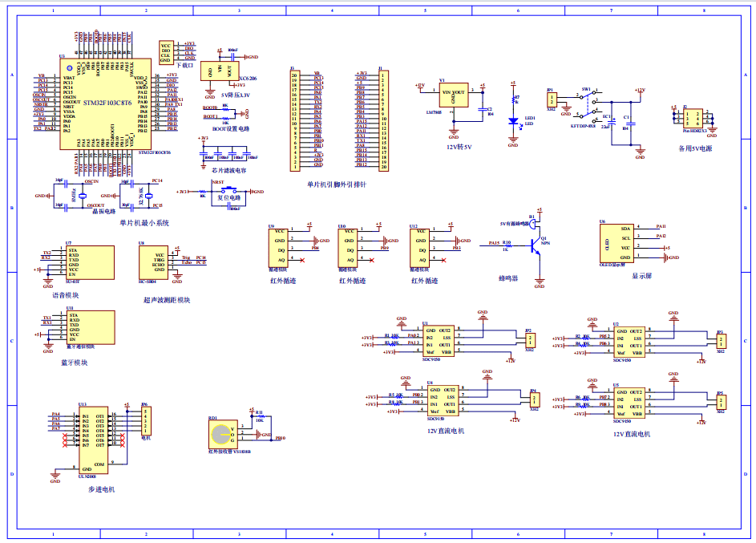
Task: Select the U1 motor driver chip
Action: click(439, 341)
